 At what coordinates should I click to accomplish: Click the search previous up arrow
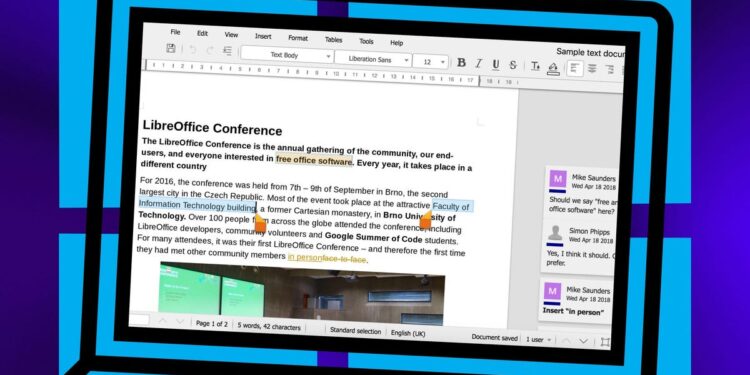pos(163,321)
